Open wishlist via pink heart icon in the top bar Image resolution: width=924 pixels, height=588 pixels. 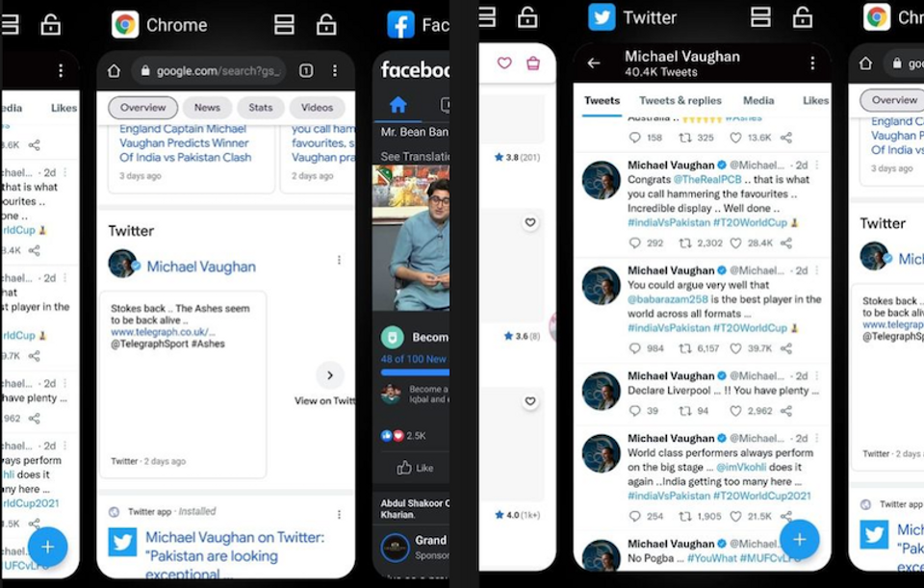tap(504, 63)
